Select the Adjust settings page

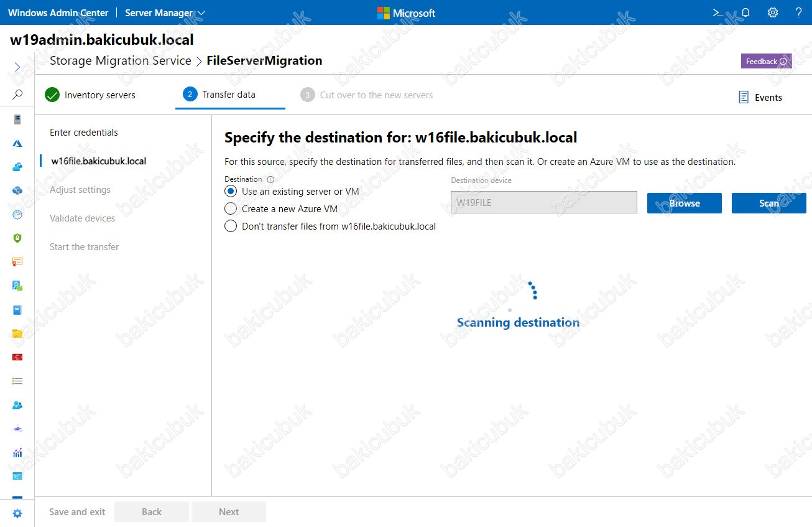(80, 190)
